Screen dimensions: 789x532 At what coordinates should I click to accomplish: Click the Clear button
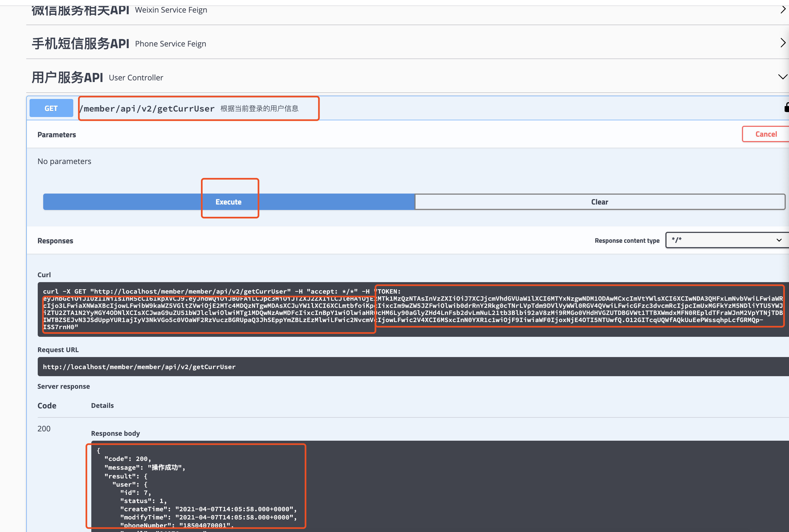point(599,202)
